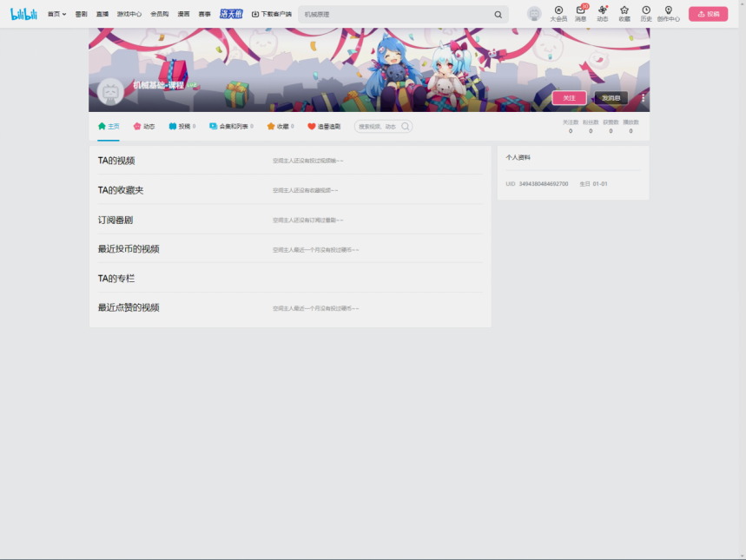Switch to the 动态 tab
746x560 pixels.
(x=144, y=127)
